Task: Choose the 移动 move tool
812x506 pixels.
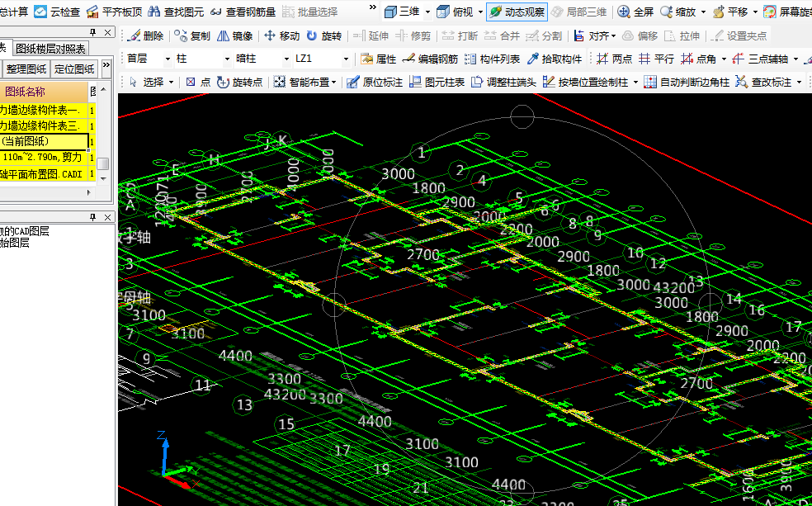Action: click(281, 35)
